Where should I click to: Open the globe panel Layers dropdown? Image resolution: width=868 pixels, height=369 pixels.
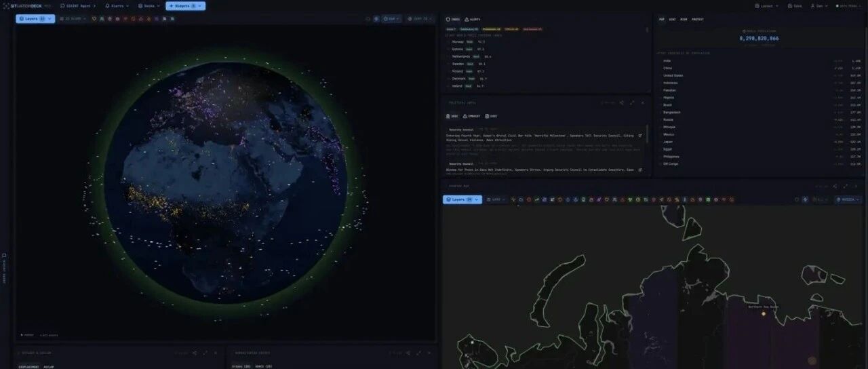point(35,19)
